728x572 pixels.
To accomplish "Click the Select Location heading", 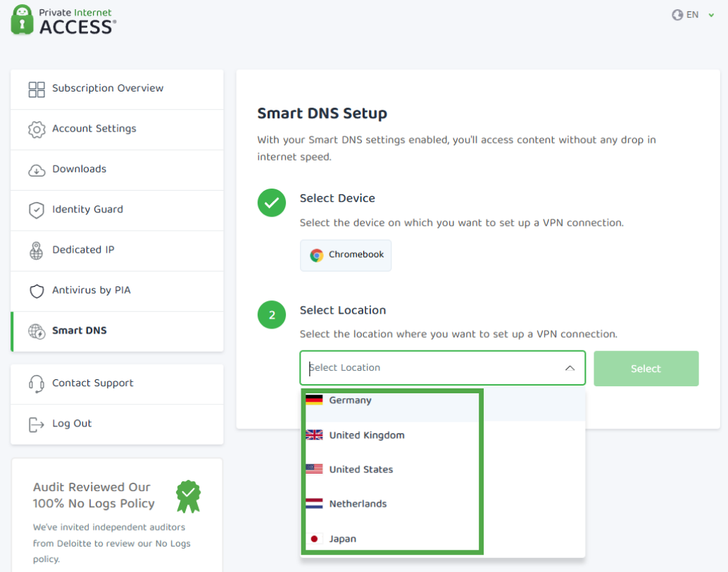I will coord(343,310).
